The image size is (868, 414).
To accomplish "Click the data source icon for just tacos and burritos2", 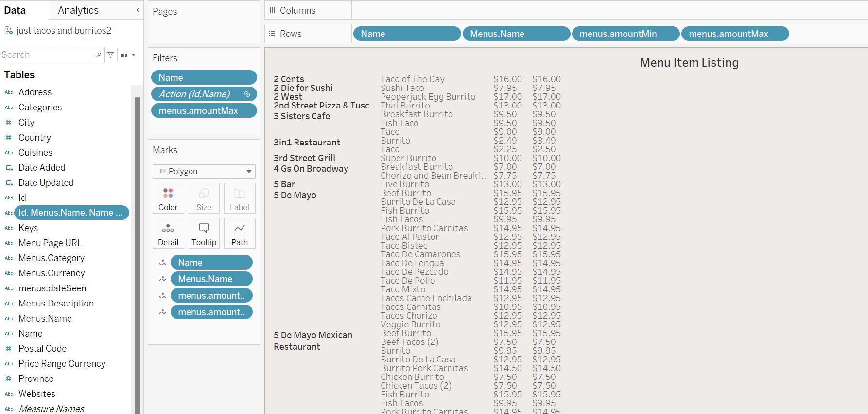I will [8, 31].
